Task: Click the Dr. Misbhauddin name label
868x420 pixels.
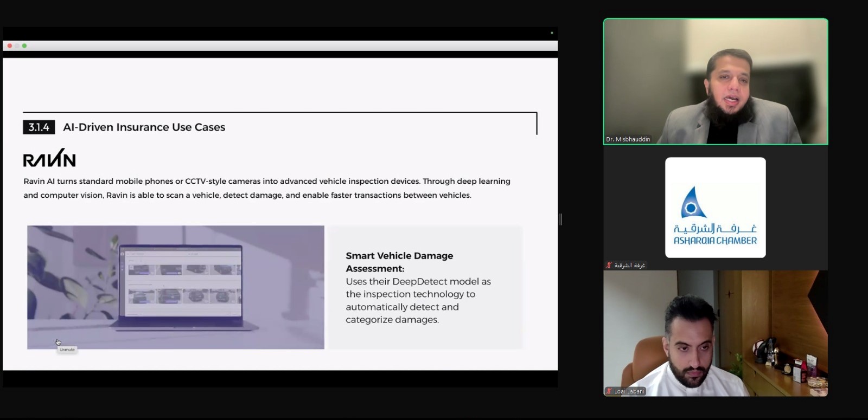Action: pyautogui.click(x=628, y=139)
